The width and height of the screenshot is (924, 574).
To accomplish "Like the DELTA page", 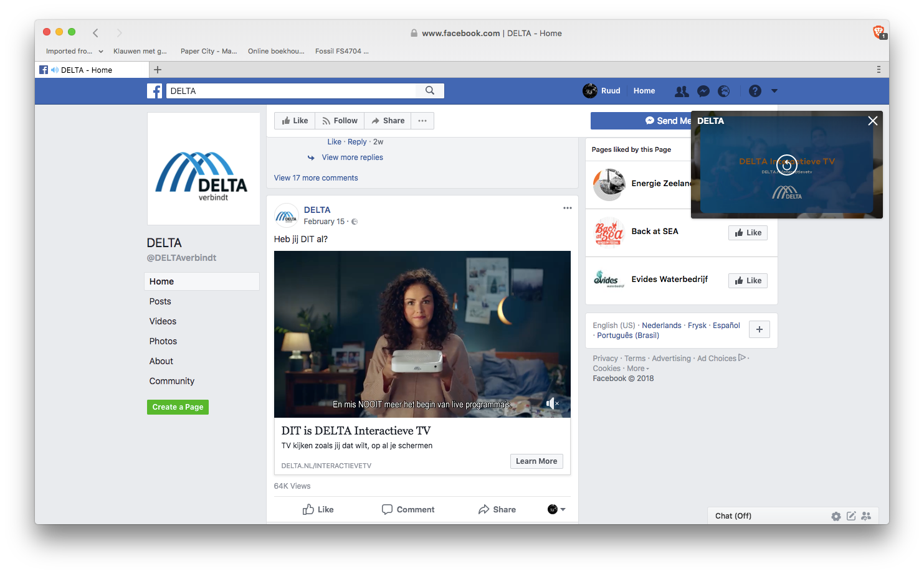I will 295,121.
